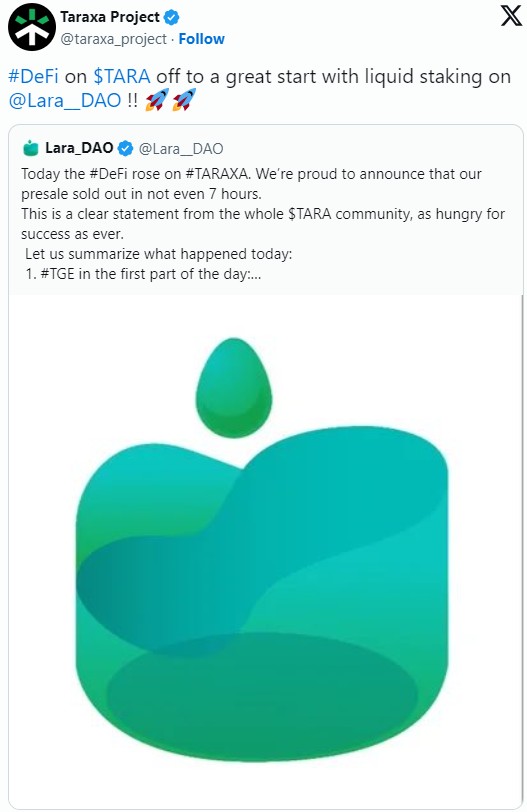Click Taraxa Project's blue verified badge

coord(171,18)
